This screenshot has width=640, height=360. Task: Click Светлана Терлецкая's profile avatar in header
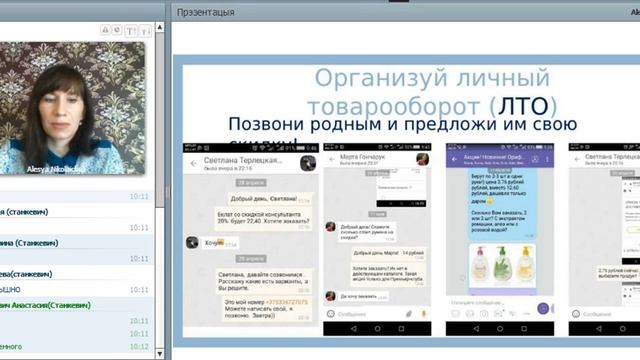pos(308,163)
